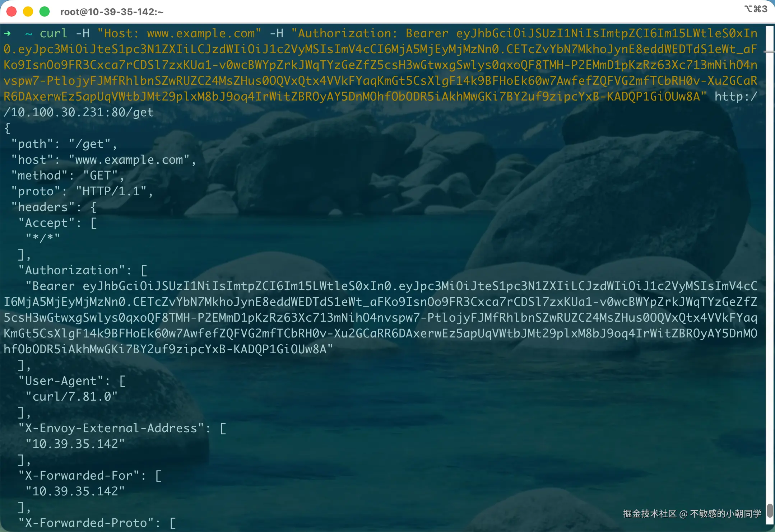The height and width of the screenshot is (532, 775).
Task: Click the bracket after "Accept" key
Action: click(x=94, y=223)
